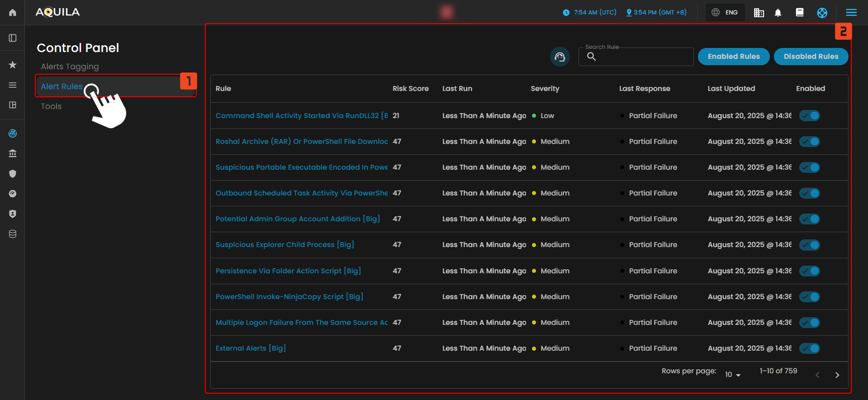Open Tools in the Control Panel menu

[51, 106]
